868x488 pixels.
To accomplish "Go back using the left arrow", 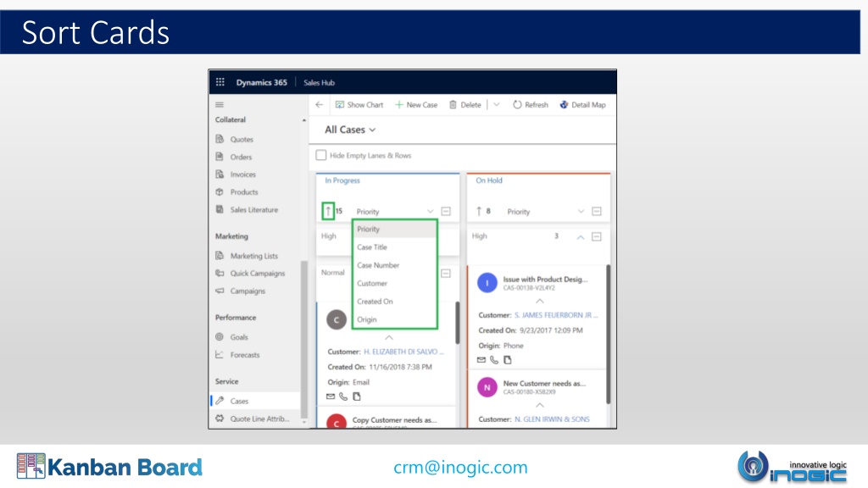I will [x=320, y=104].
